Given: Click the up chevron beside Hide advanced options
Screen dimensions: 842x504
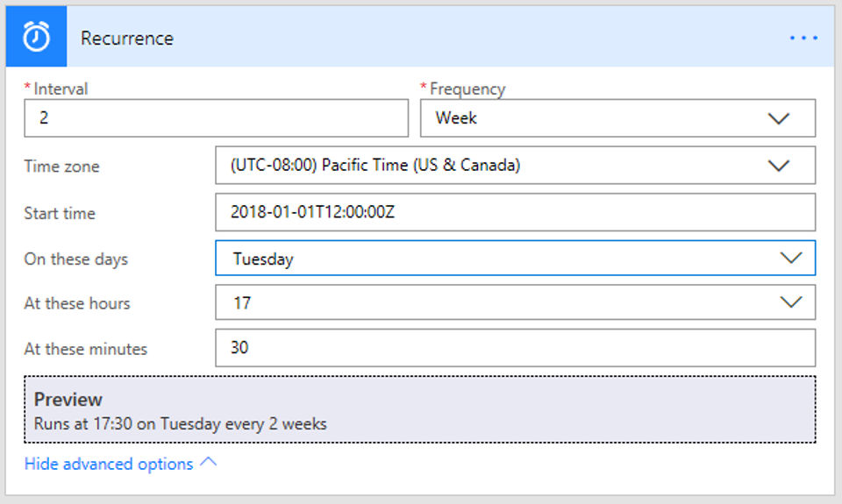Looking at the screenshot, I should [x=209, y=463].
